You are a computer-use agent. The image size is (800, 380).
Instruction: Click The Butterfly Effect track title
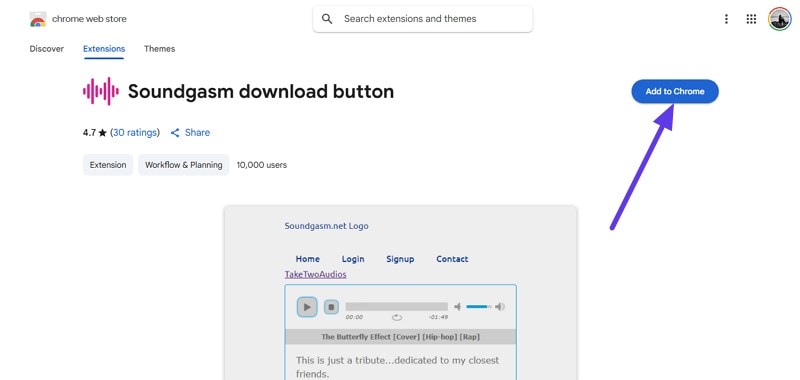401,337
